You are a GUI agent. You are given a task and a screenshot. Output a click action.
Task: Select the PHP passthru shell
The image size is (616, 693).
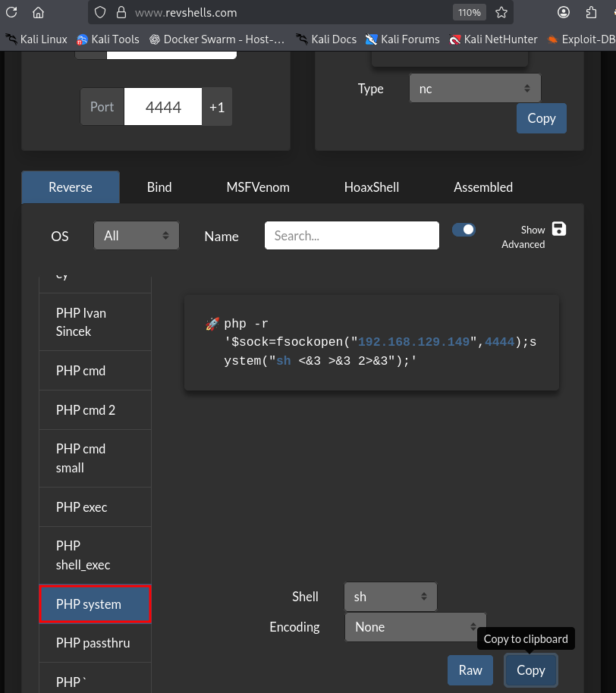(95, 643)
